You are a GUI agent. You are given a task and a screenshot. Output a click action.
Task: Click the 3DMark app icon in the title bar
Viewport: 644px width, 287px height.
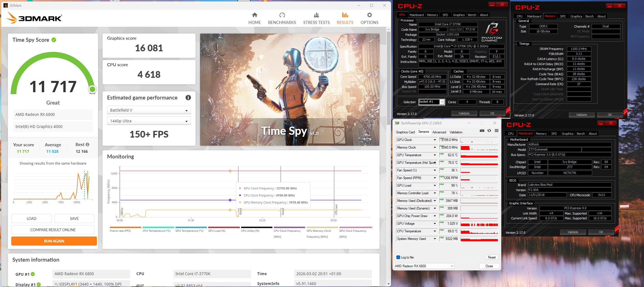(5, 5)
